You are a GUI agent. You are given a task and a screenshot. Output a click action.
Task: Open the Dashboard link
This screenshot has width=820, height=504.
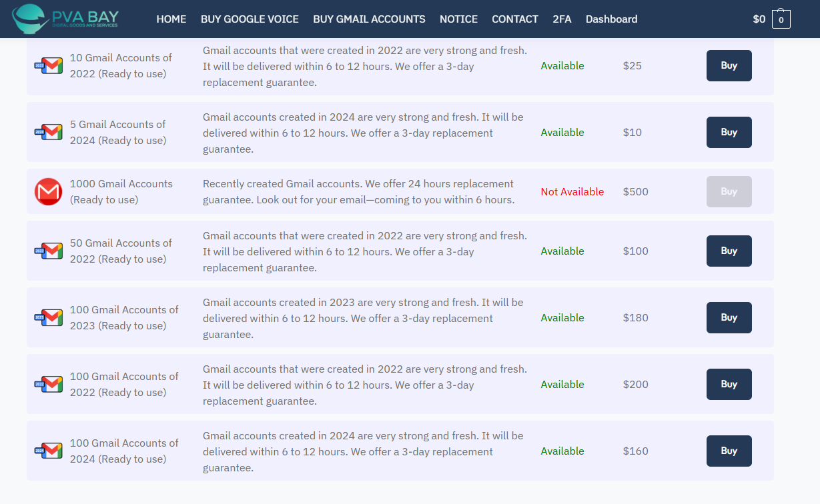(x=611, y=19)
